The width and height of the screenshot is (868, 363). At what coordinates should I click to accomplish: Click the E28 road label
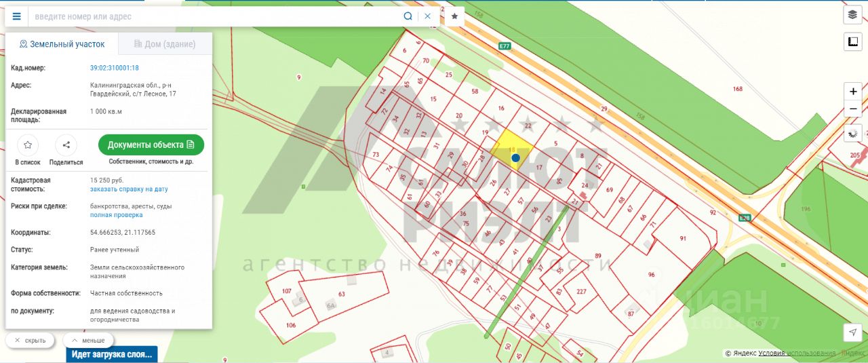coord(745,217)
